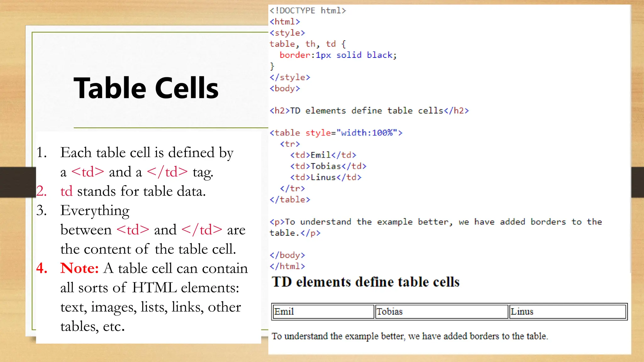The width and height of the screenshot is (644, 362).
Task: Click the '</html>' closing tag line
Action: (287, 266)
